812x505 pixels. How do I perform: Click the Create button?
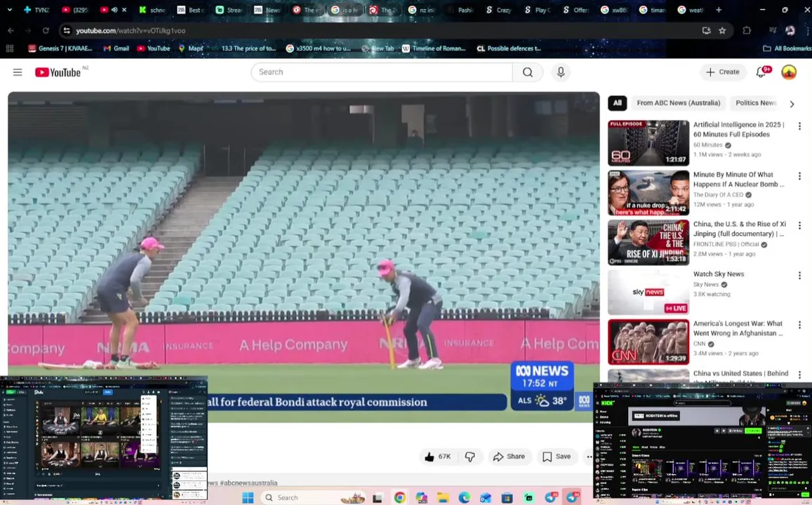point(723,72)
